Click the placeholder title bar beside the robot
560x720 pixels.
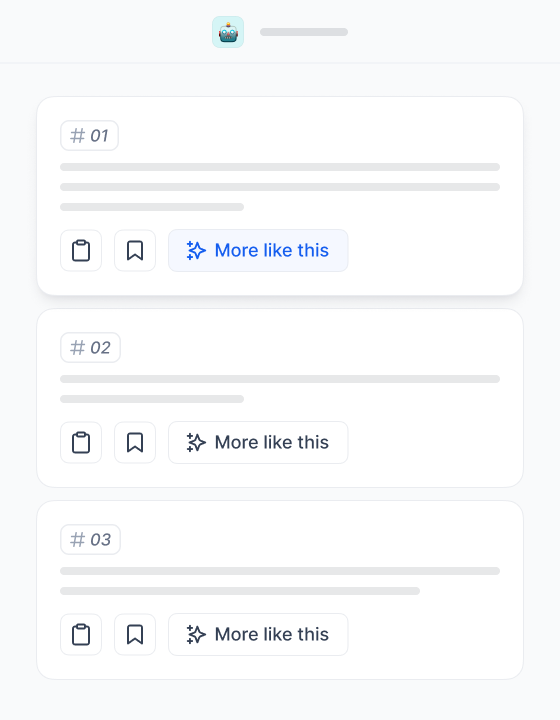pos(304,32)
